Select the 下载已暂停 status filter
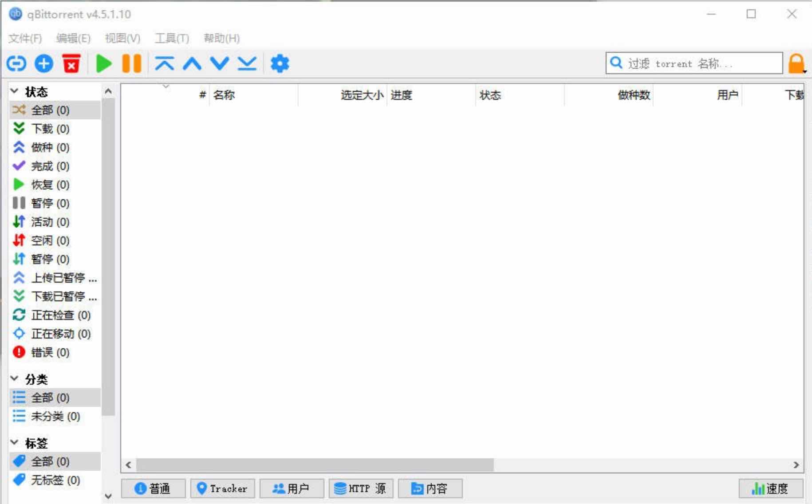 click(x=55, y=296)
